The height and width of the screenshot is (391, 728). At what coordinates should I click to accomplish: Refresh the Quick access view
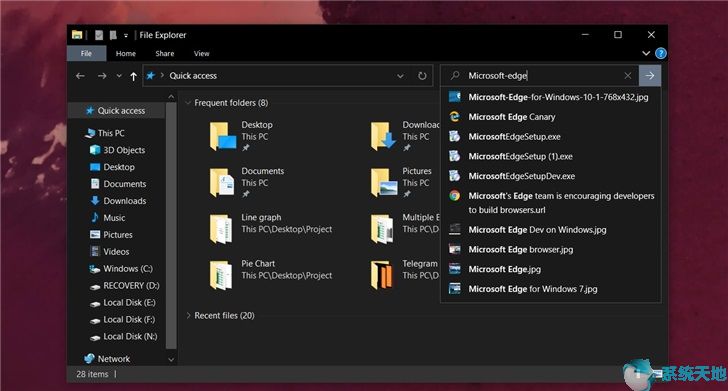(422, 76)
